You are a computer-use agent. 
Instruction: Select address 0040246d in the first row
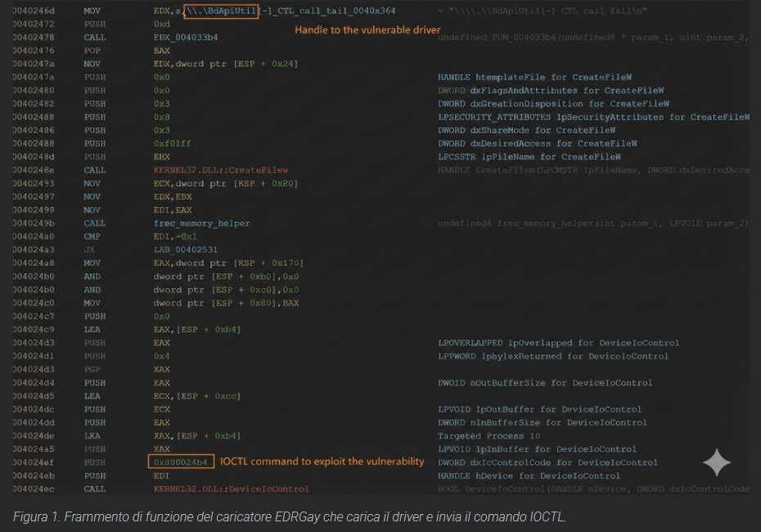(34, 11)
